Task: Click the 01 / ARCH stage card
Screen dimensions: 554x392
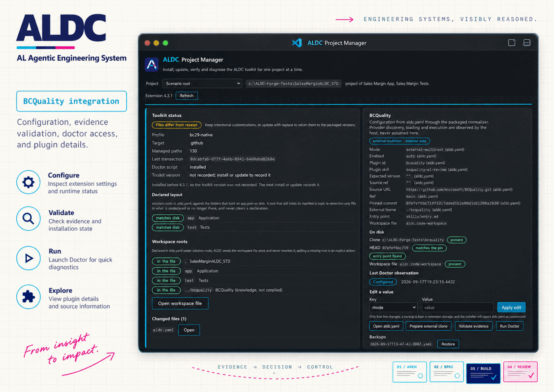Action: (x=410, y=372)
